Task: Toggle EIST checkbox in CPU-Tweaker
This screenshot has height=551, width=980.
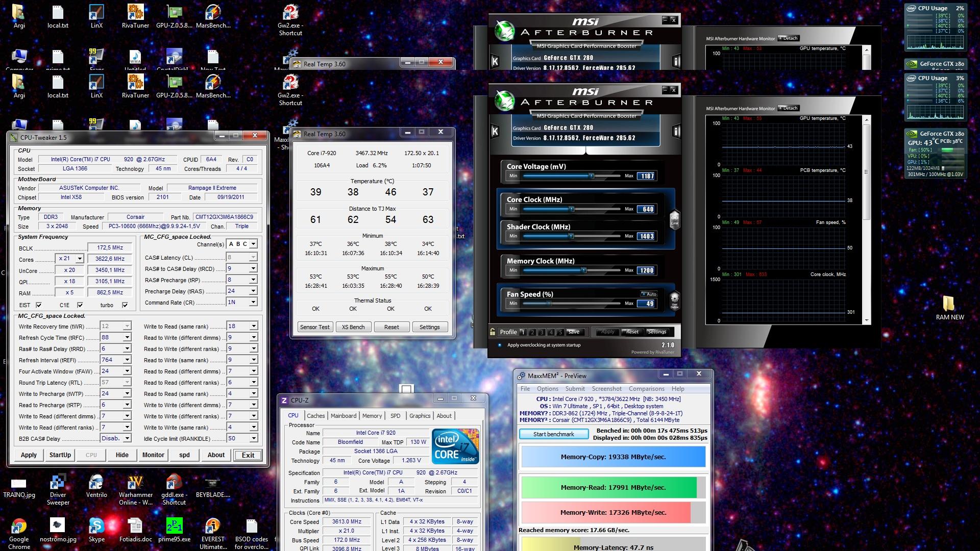Action: (38, 305)
